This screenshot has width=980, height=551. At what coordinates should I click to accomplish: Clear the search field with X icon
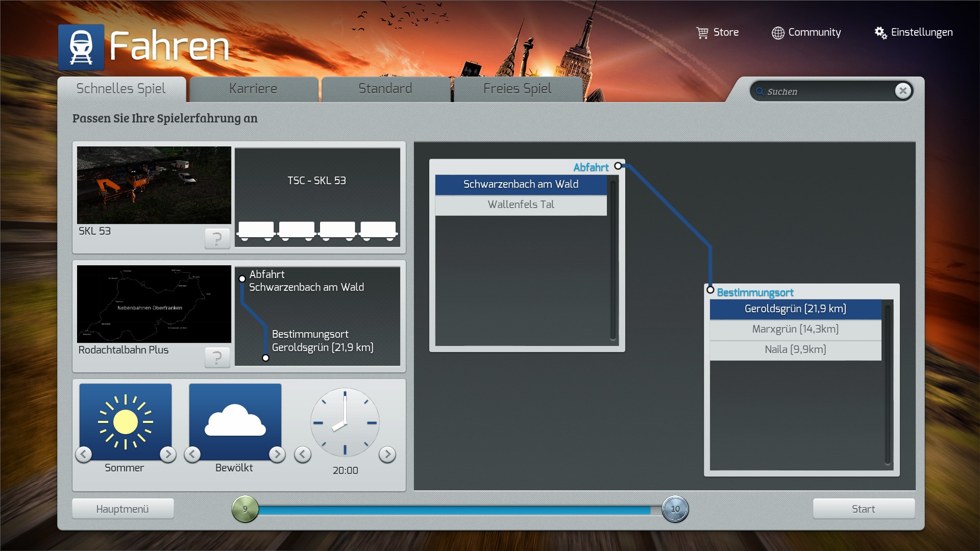click(x=902, y=91)
